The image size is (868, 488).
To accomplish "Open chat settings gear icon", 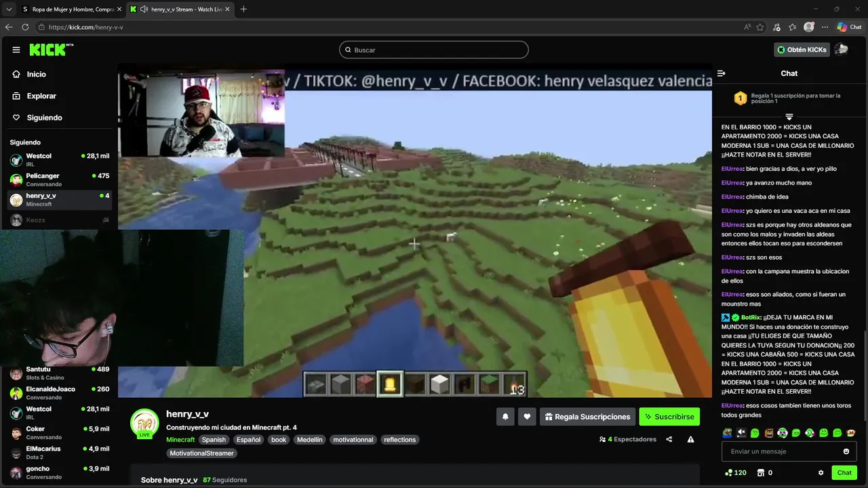I will tap(821, 472).
